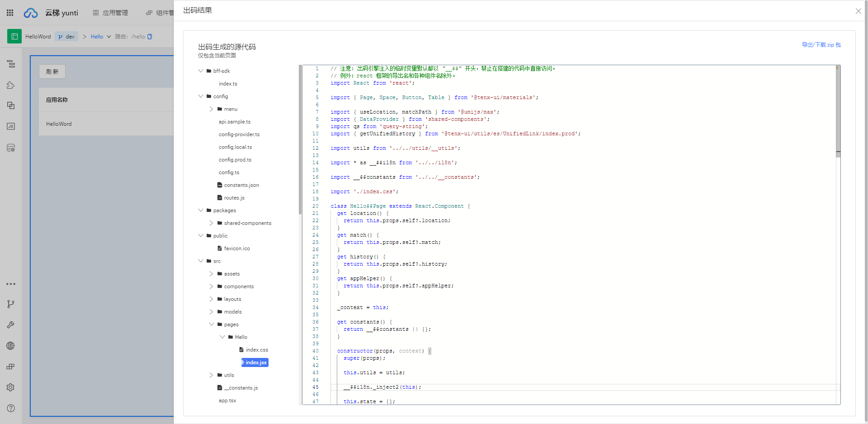
Task: Expand the layouts folder
Action: (211, 299)
